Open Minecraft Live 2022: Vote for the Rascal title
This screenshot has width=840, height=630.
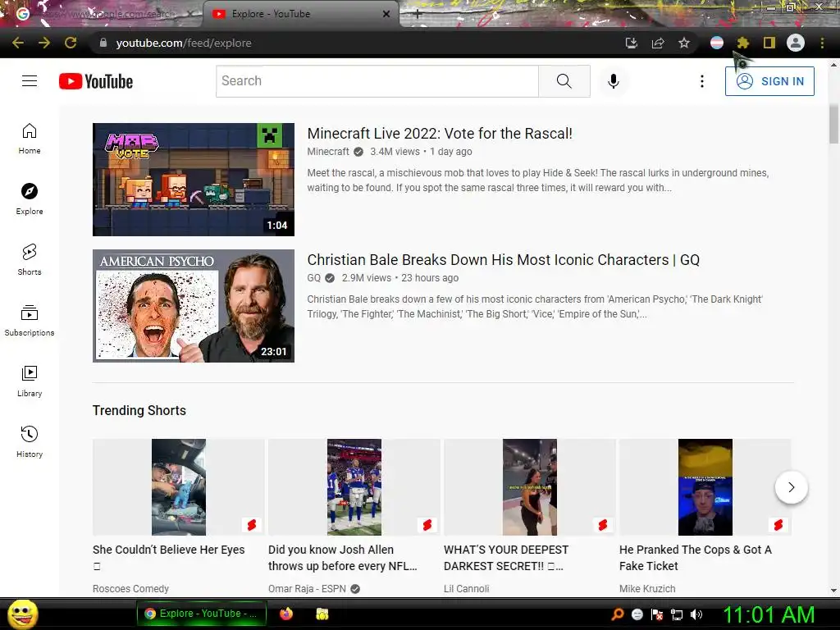[x=440, y=134]
